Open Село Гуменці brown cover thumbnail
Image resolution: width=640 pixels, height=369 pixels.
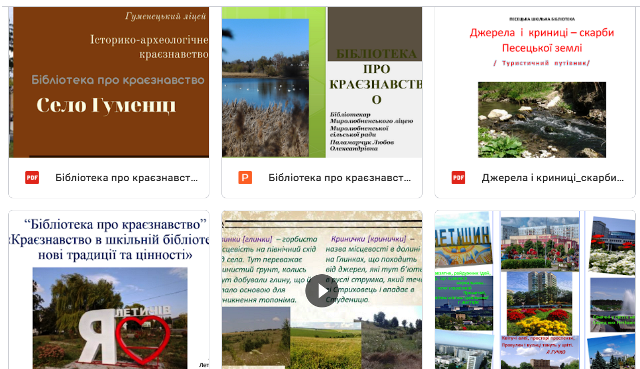point(109,82)
